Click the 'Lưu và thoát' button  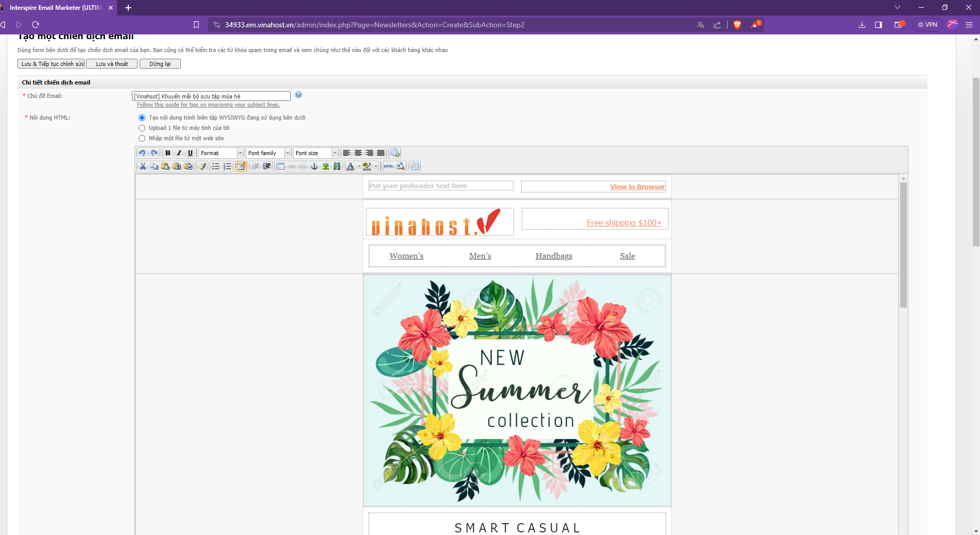[112, 64]
